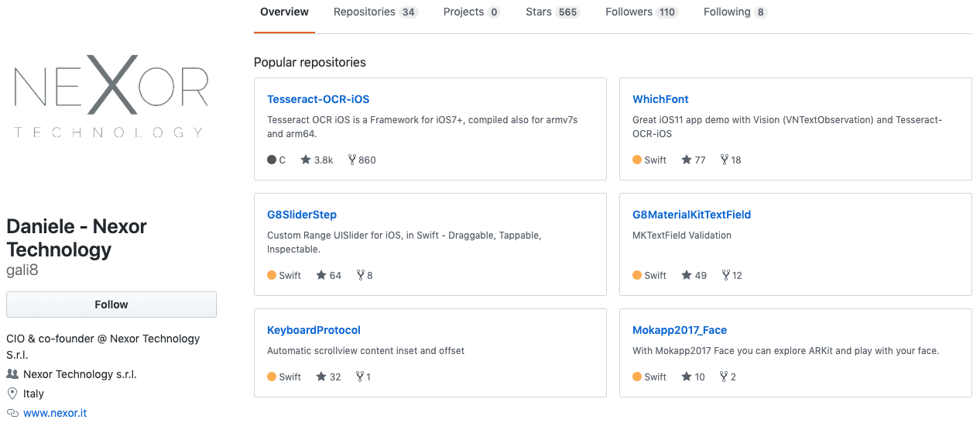Open the Repositories tab
The image size is (980, 423).
(x=375, y=12)
